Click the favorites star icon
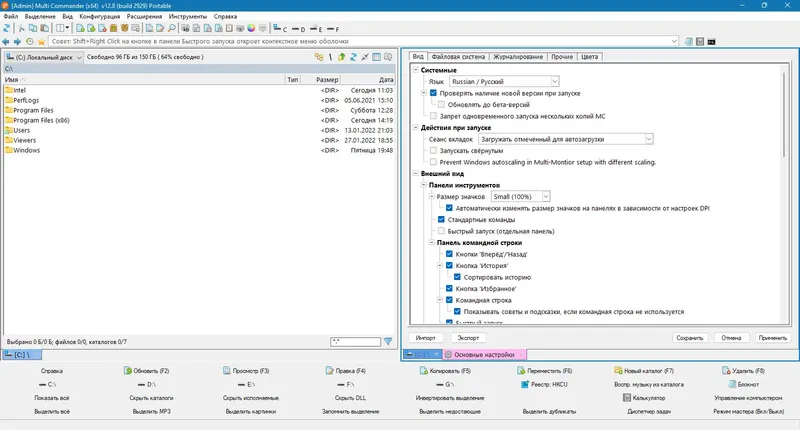The width and height of the screenshot is (800, 430). point(41,41)
